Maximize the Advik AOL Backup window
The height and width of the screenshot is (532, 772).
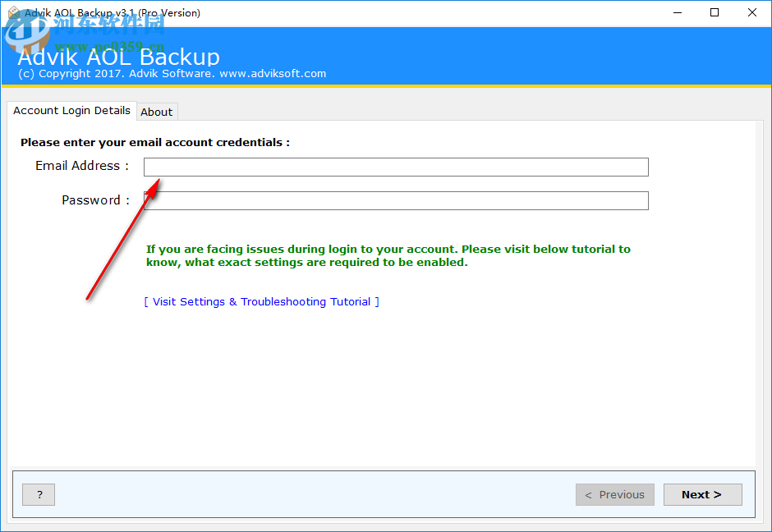point(715,12)
